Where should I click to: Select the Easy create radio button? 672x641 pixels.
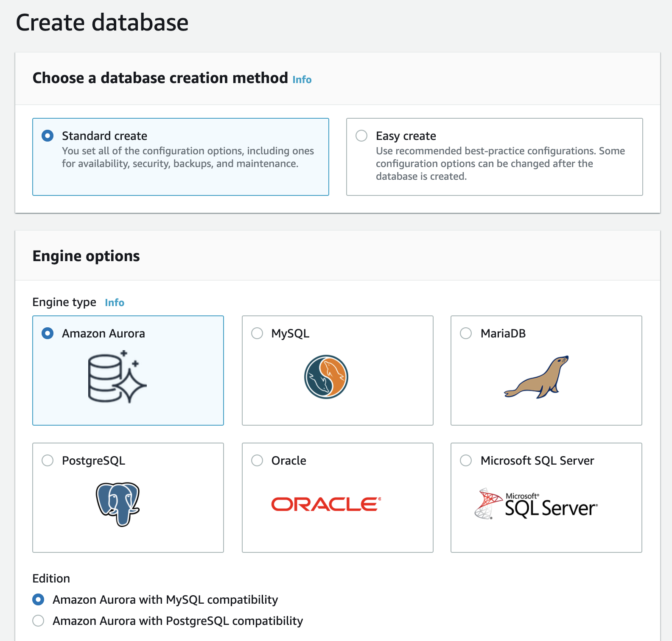(x=361, y=136)
